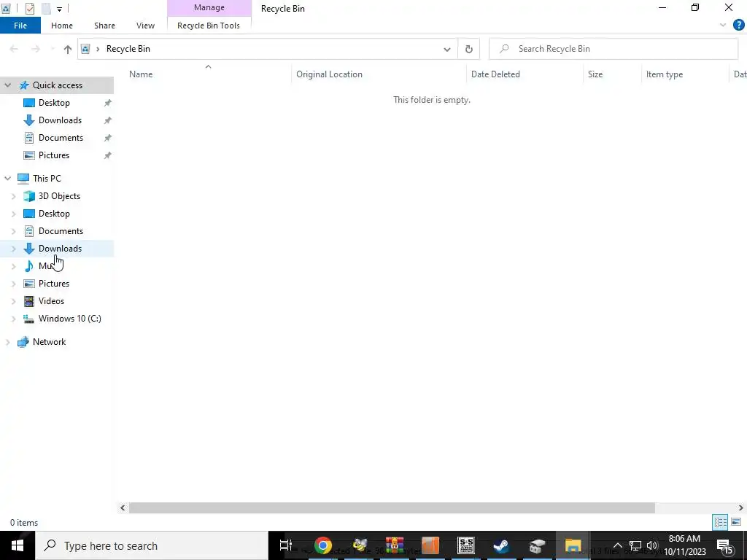Switch to Large icons view layout
747x560 pixels.
pos(736,522)
